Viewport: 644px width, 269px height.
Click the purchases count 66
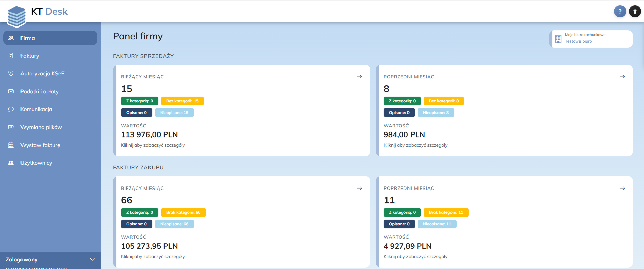[x=127, y=200]
